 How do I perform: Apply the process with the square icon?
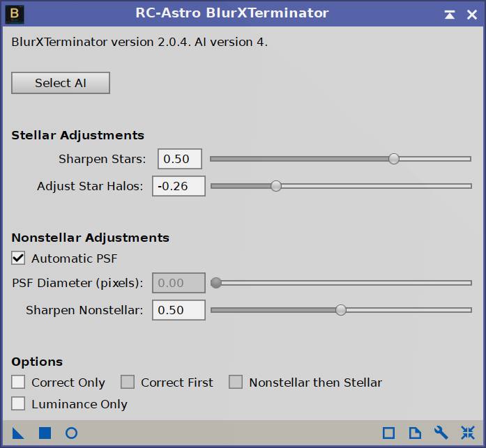tap(45, 433)
